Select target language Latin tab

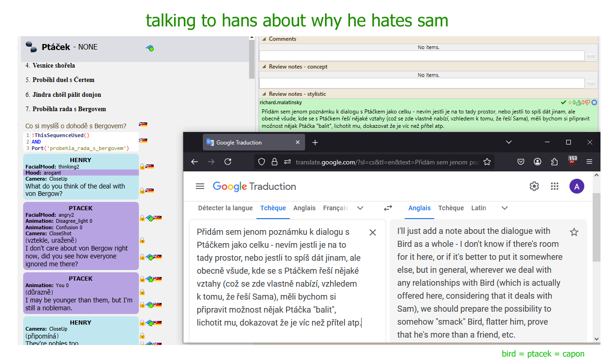tap(479, 208)
